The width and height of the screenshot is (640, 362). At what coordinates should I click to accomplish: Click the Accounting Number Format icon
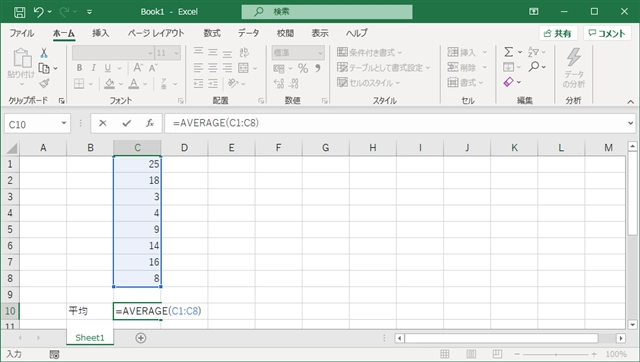279,68
